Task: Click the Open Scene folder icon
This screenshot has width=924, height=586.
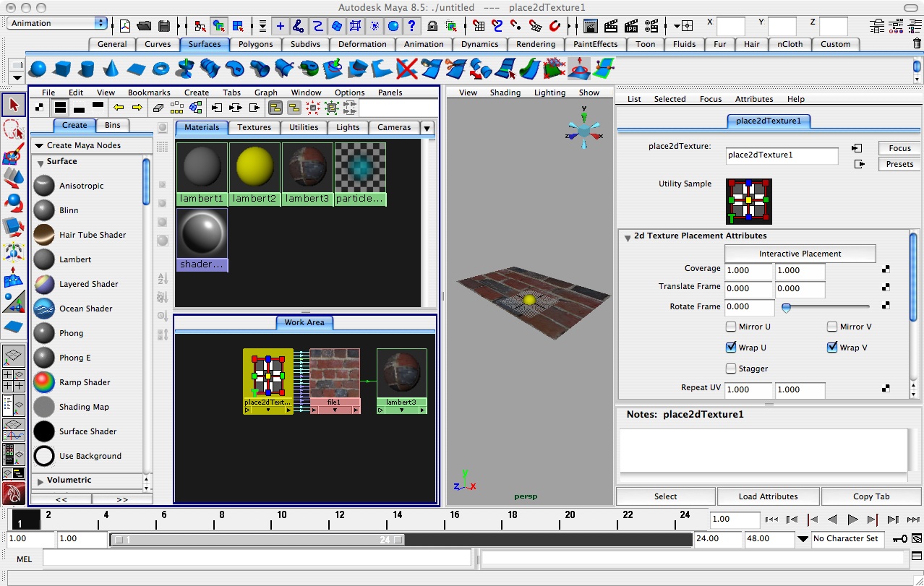Action: click(x=145, y=26)
